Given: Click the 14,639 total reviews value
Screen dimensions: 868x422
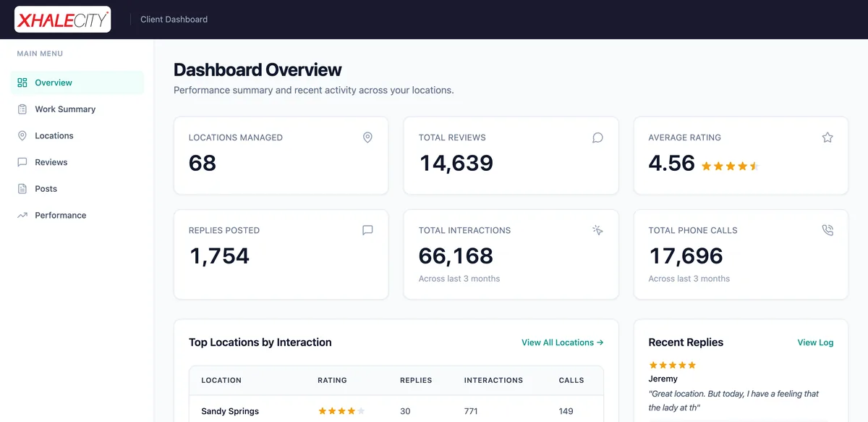Looking at the screenshot, I should pos(456,163).
